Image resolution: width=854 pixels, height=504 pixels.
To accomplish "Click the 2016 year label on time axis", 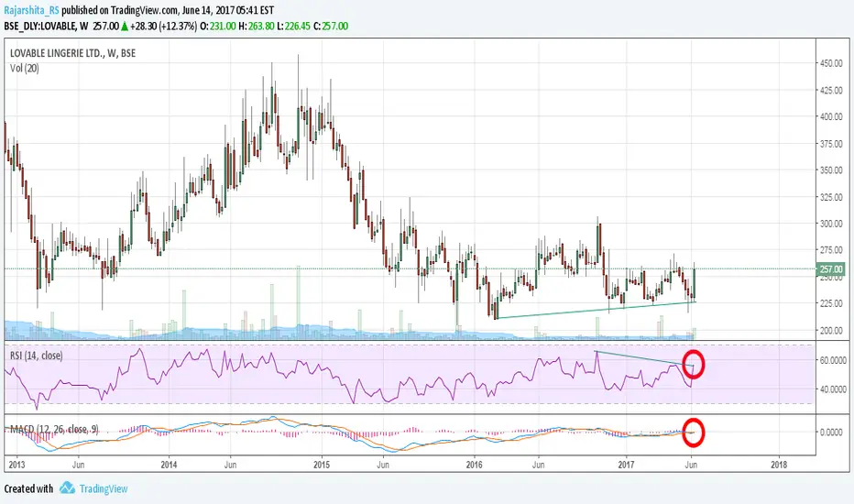I will 474,465.
